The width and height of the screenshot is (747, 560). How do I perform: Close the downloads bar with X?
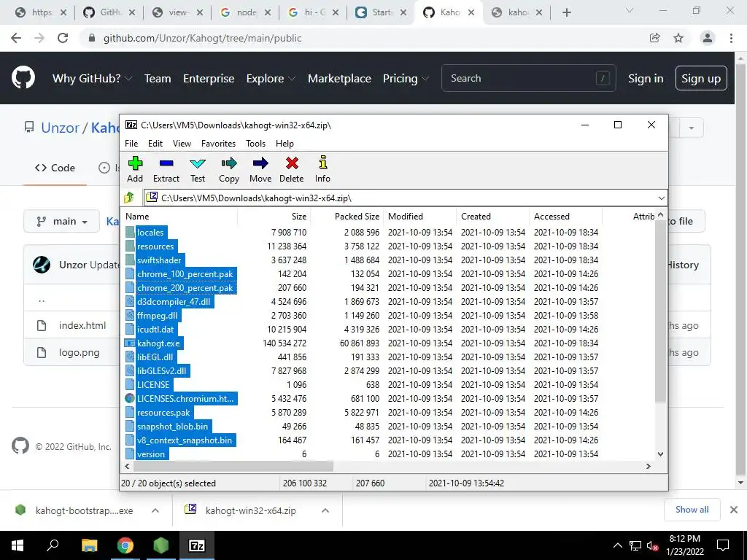click(734, 510)
